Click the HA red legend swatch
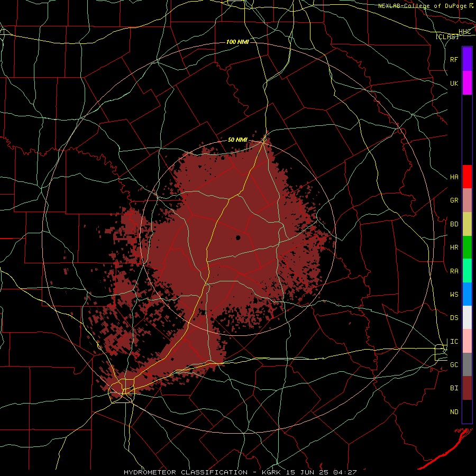This screenshot has width=476, height=476. click(467, 177)
